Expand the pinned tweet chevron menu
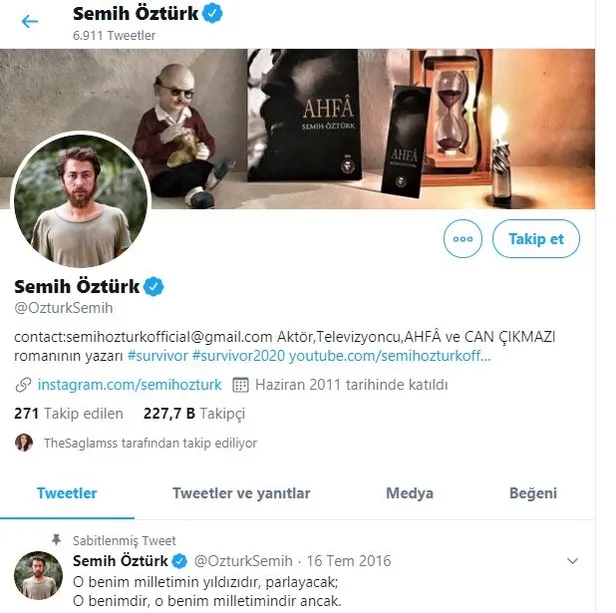Screen dimensions: 616x613 point(571,561)
